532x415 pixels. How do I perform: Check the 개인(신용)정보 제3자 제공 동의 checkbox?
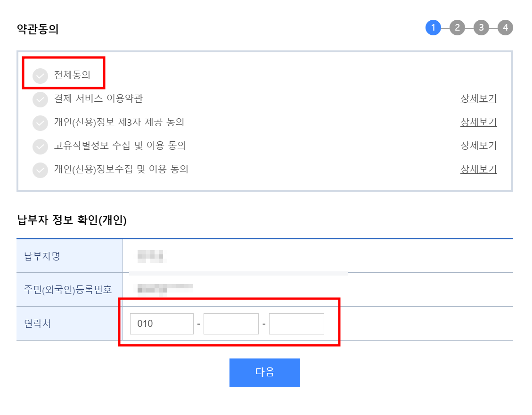pos(40,123)
